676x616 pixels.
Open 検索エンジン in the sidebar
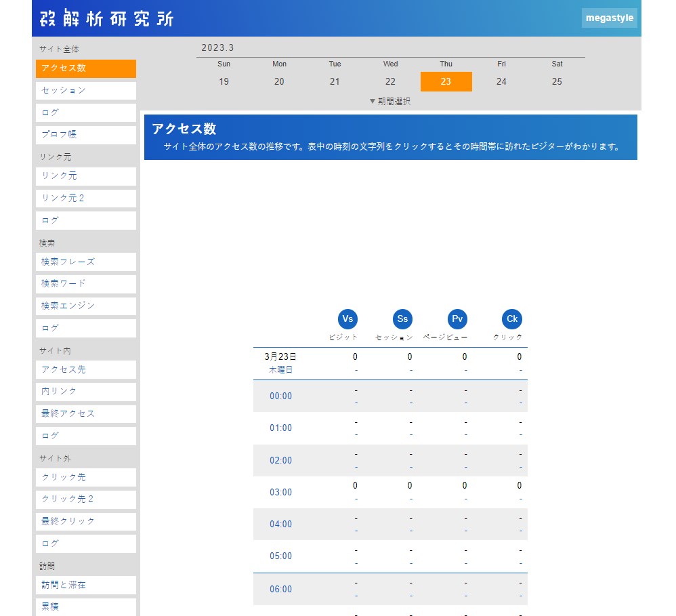tap(86, 306)
